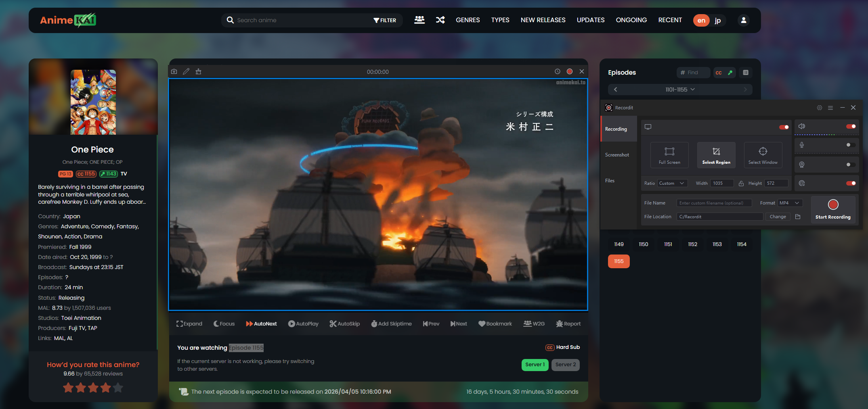This screenshot has height=409, width=868.
Task: Choose Select Window capture mode
Action: (x=763, y=155)
